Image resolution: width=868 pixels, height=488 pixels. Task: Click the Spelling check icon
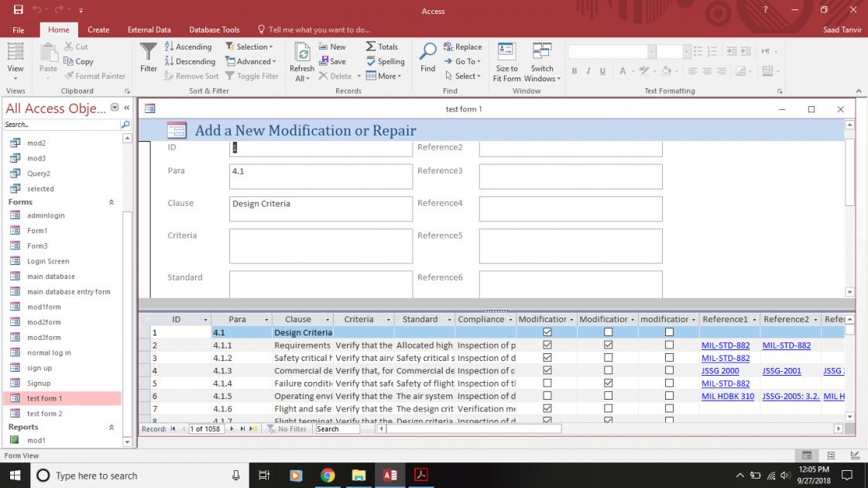(x=371, y=61)
